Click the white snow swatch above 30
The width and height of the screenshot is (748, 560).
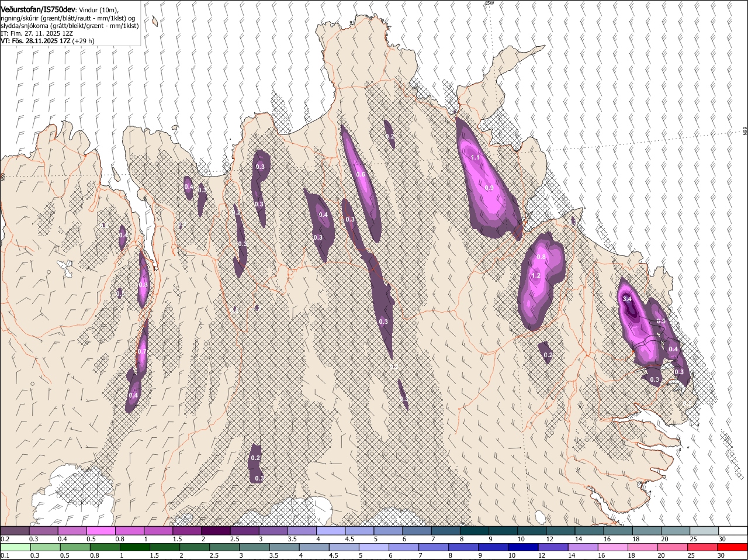(x=733, y=531)
